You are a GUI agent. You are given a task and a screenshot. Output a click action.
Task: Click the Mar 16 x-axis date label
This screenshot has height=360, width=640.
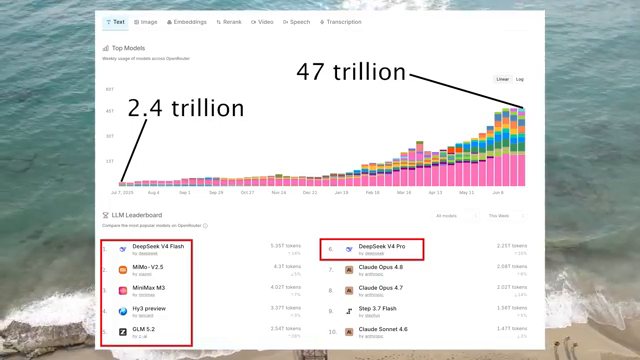404,192
